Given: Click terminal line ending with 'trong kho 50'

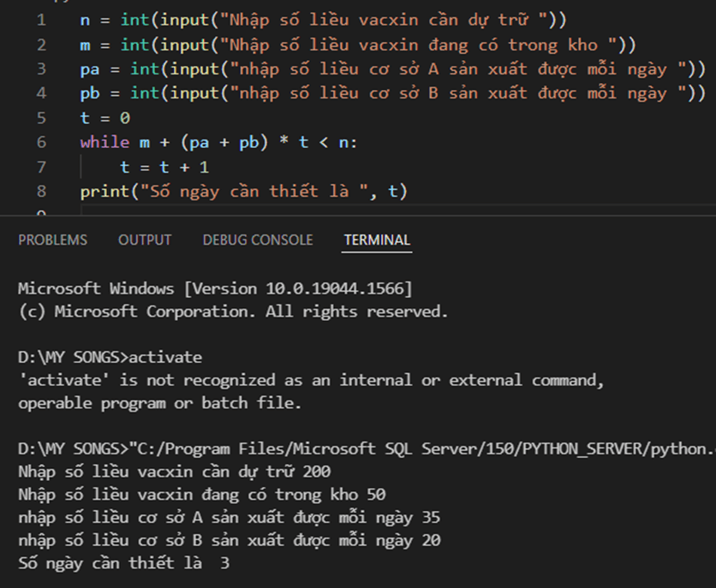Looking at the screenshot, I should click(x=201, y=495).
